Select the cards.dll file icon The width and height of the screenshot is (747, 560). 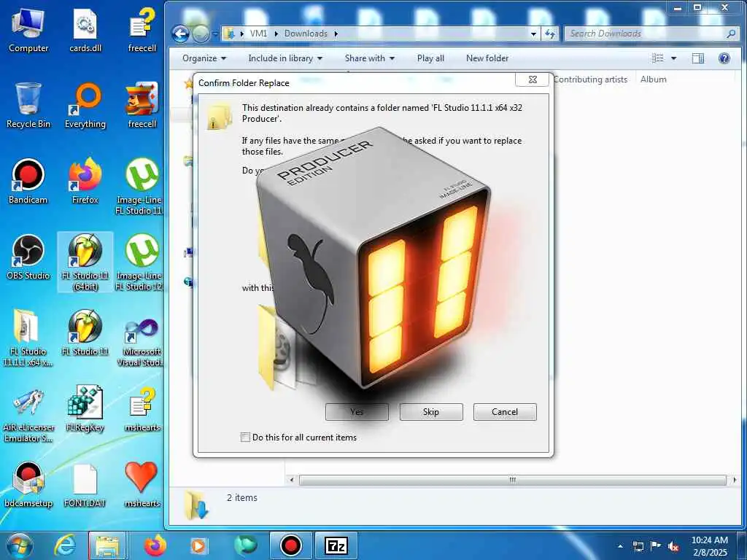(x=85, y=29)
